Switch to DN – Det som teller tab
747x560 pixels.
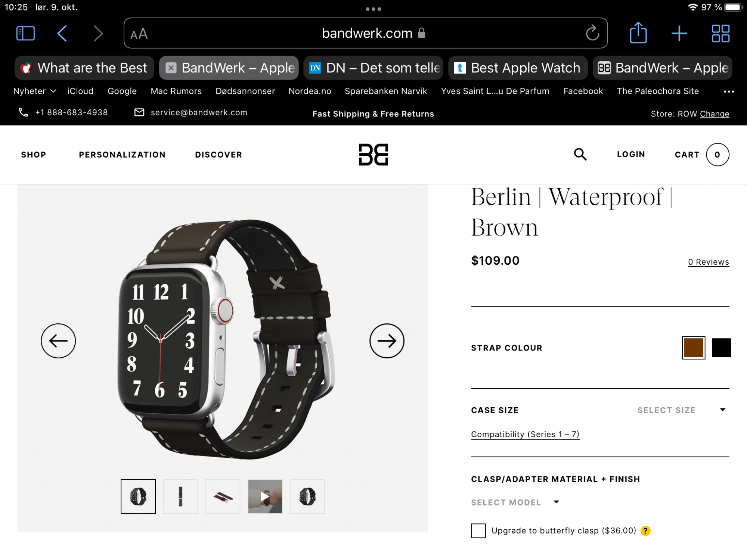tap(373, 68)
